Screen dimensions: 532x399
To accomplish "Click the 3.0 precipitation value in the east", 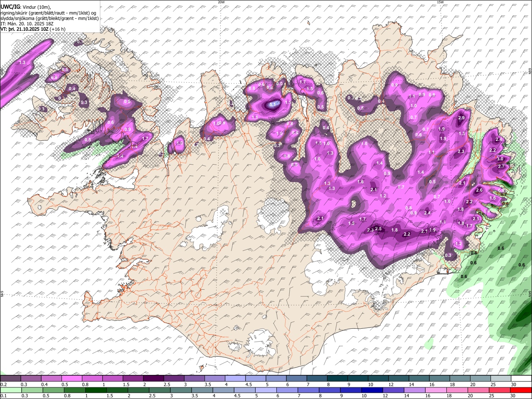I will (500, 159).
